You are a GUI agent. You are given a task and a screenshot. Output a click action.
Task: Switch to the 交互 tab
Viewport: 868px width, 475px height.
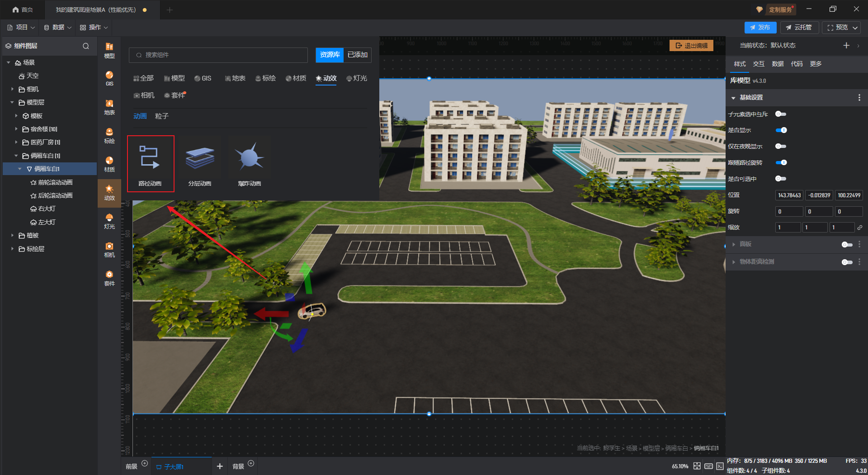(759, 64)
